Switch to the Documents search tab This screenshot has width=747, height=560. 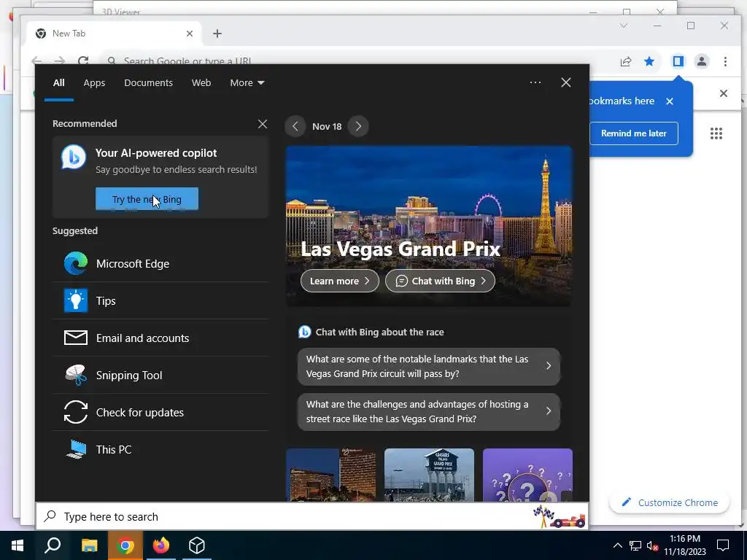(148, 83)
